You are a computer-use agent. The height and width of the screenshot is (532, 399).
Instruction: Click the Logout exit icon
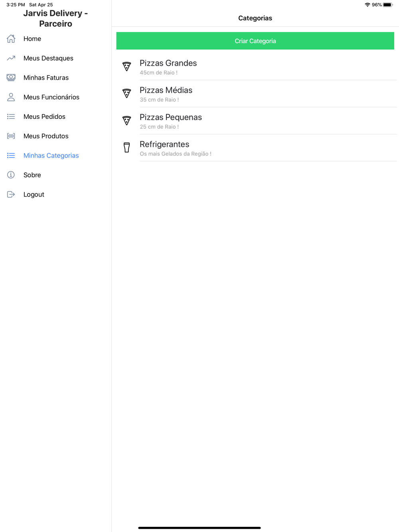click(x=11, y=195)
